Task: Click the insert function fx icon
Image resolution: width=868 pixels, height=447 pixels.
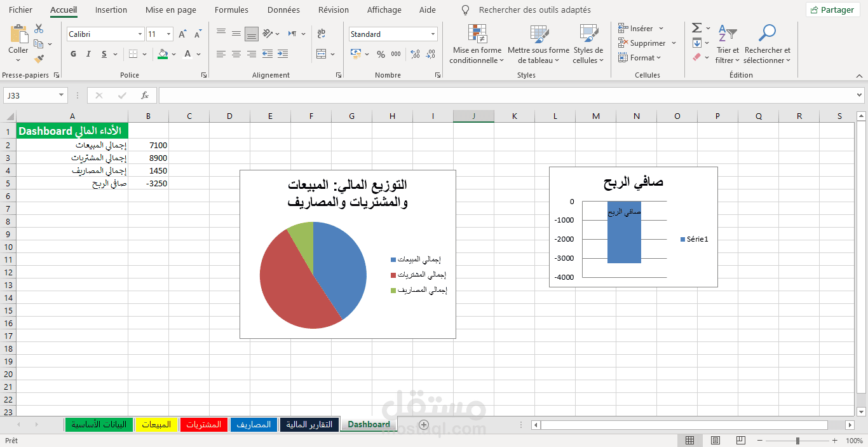Action: pyautogui.click(x=145, y=95)
